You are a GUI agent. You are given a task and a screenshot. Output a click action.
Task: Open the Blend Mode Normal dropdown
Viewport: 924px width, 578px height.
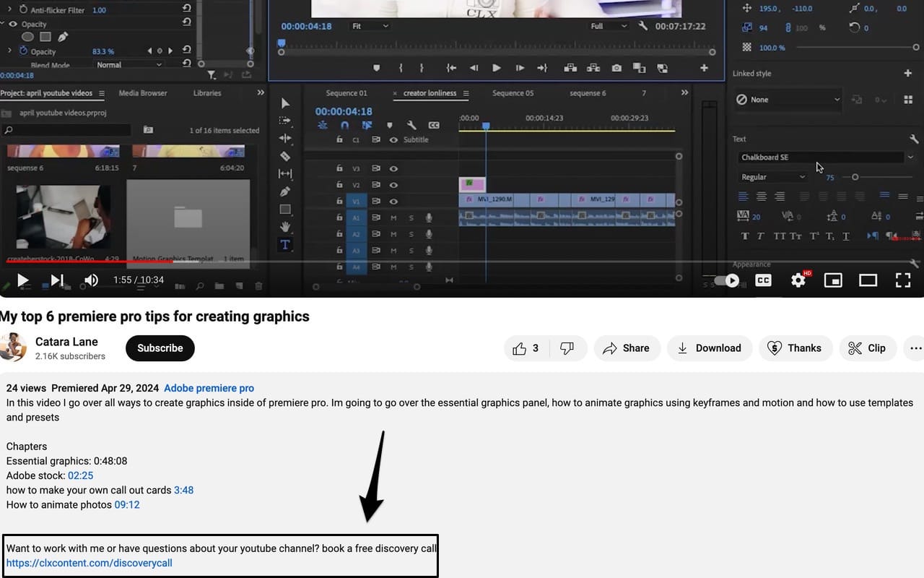click(130, 65)
